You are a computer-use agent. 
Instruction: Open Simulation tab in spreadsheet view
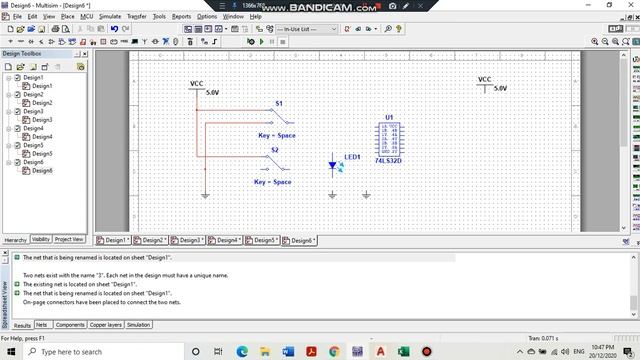point(138,325)
